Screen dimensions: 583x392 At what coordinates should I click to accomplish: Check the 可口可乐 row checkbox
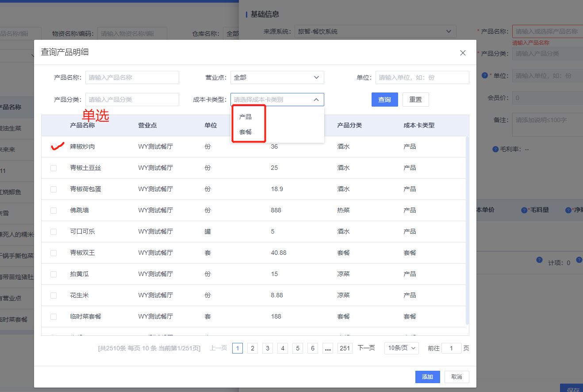pos(54,232)
